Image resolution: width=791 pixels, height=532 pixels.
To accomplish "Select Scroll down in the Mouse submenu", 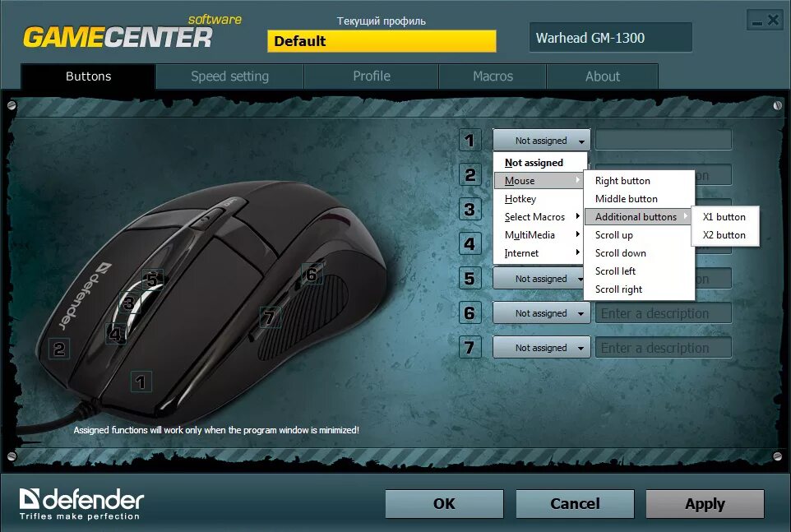I will (639, 253).
